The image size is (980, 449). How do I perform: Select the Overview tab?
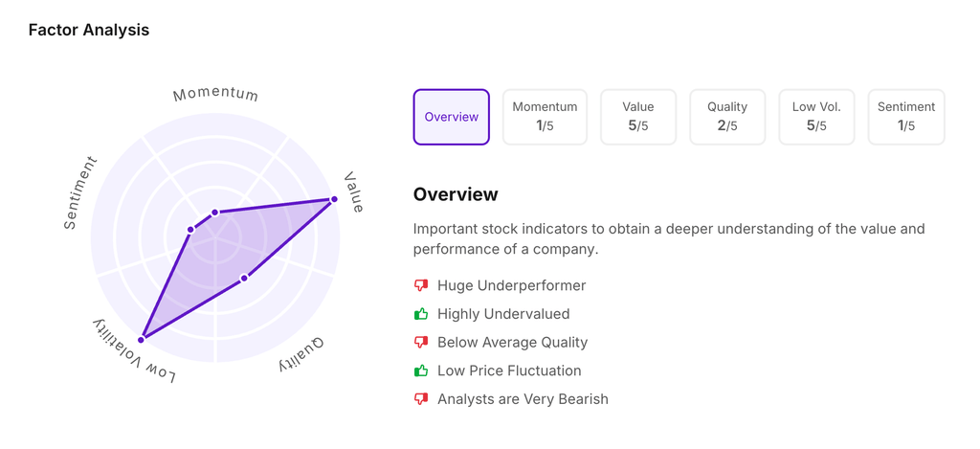[451, 117]
